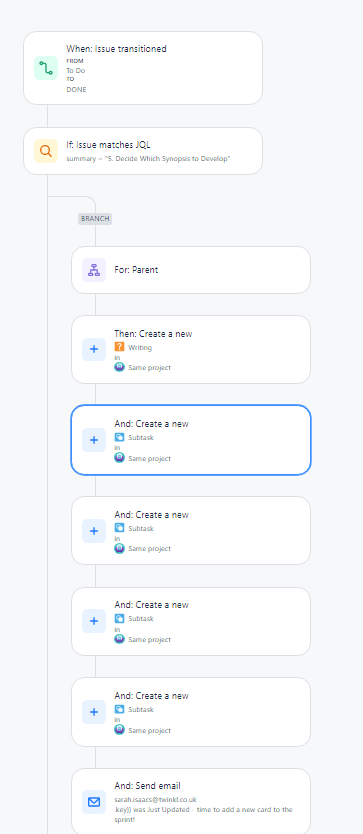
Task: Click project avatar in Create Writing card
Action: (119, 367)
